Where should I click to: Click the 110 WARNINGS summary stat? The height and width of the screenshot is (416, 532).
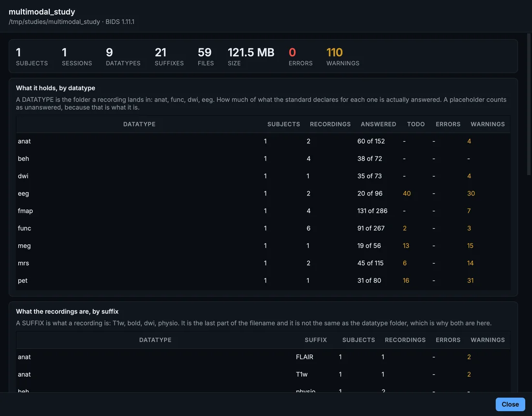pos(343,56)
